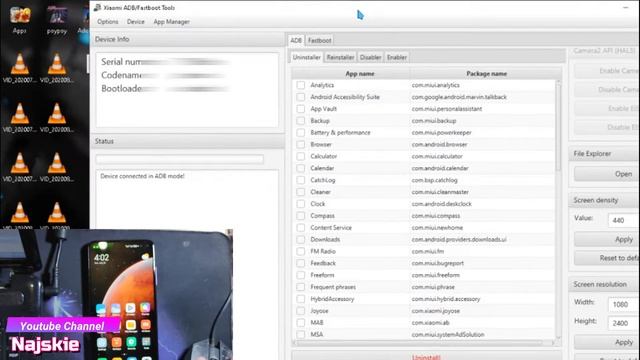The height and width of the screenshot is (360, 640).
Task: Check the CatchLog app checkbox
Action: pyautogui.click(x=301, y=180)
